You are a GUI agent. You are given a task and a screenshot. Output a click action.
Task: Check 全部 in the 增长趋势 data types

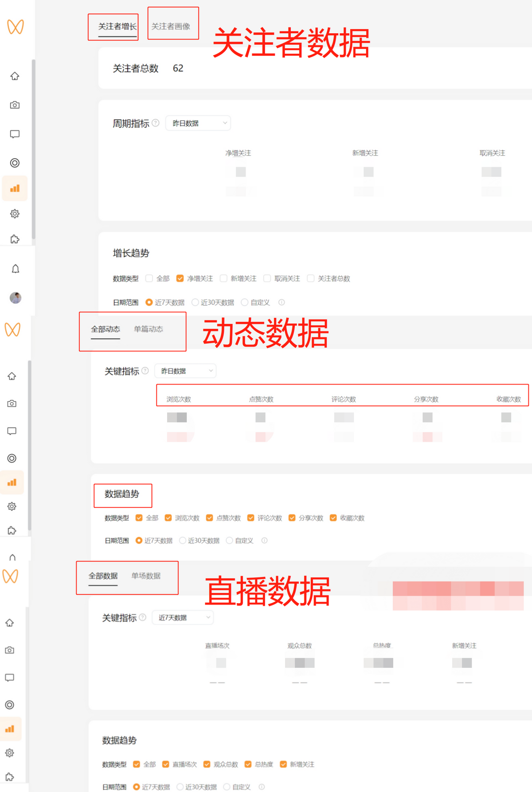point(149,278)
